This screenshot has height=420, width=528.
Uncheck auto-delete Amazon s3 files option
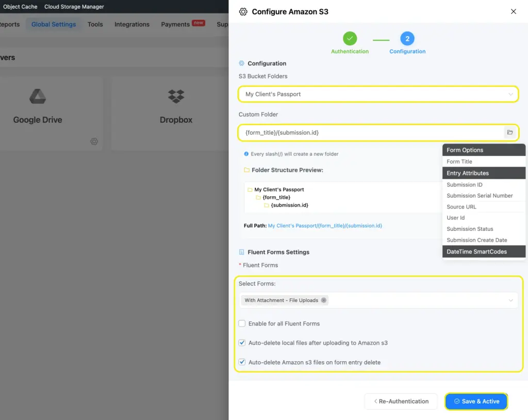(x=242, y=362)
